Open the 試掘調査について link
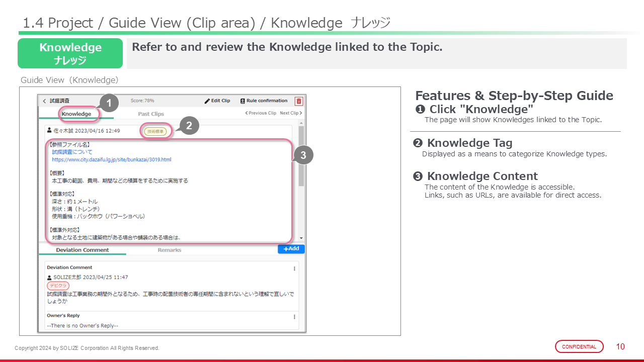644x362 pixels. point(72,152)
